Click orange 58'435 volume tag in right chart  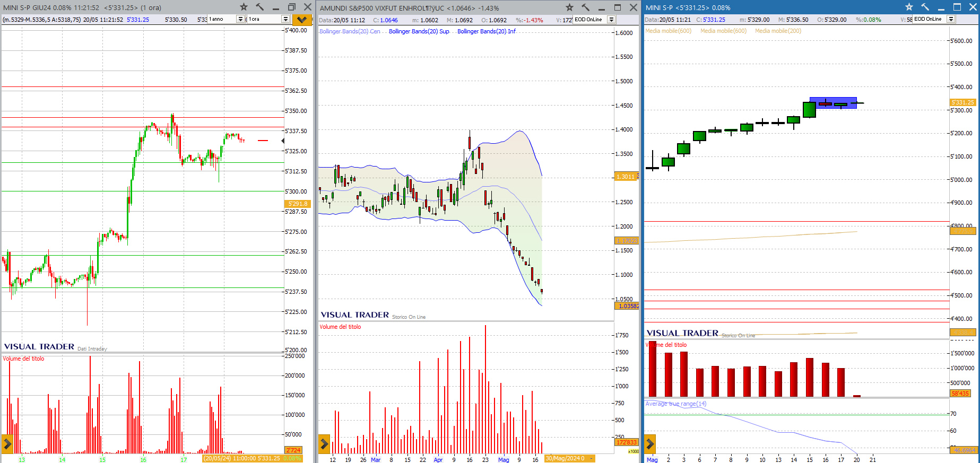tap(960, 394)
